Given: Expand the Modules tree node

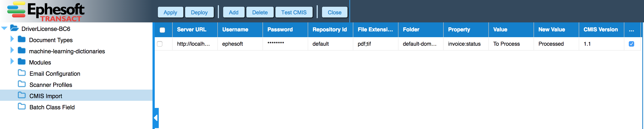Looking at the screenshot, I should tap(12, 61).
